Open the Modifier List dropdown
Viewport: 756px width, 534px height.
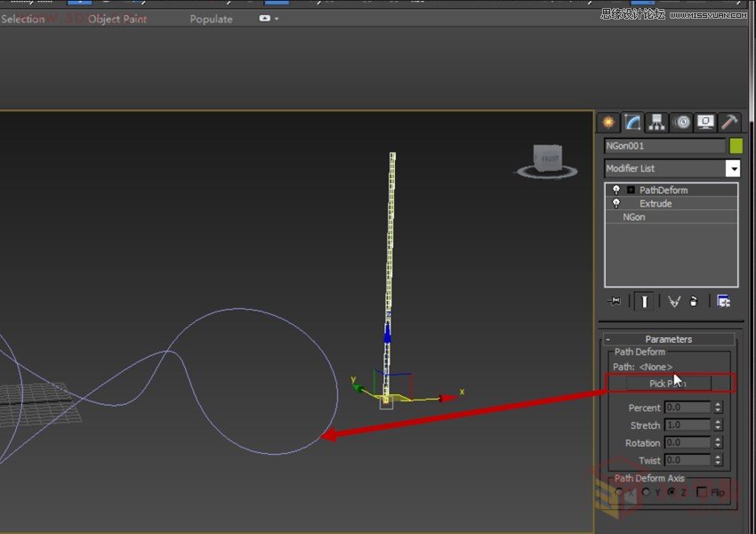[x=733, y=168]
